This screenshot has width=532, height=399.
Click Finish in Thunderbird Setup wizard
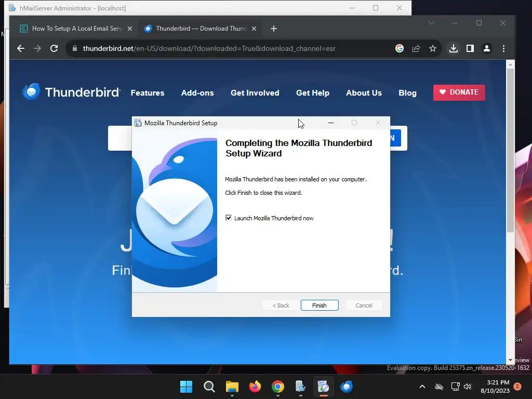pyautogui.click(x=320, y=305)
